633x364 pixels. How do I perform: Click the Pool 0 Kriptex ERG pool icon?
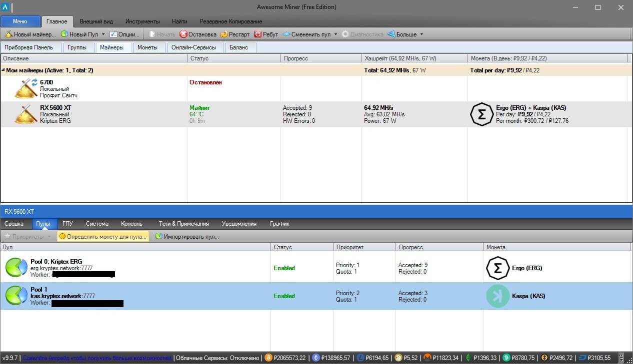point(16,268)
